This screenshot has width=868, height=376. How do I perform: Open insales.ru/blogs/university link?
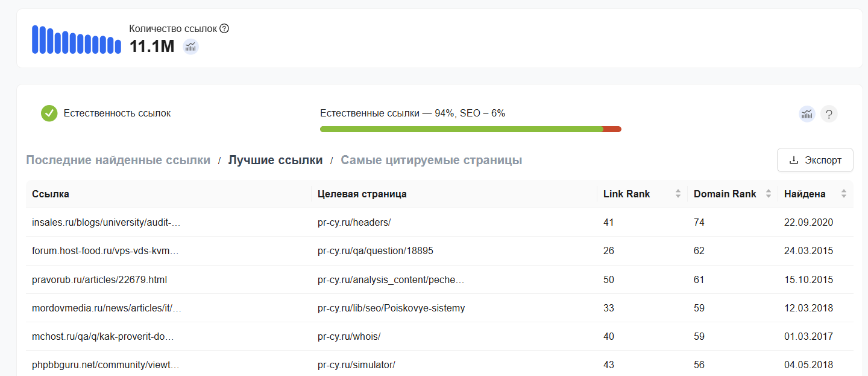[106, 222]
